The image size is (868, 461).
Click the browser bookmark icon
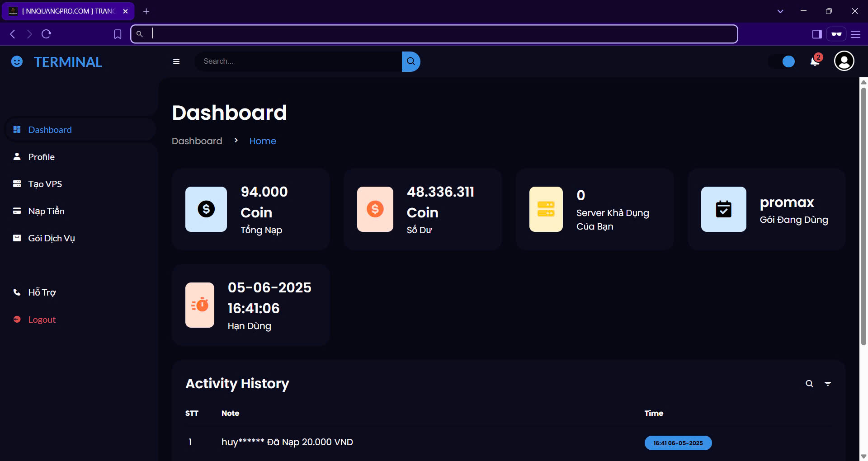coord(118,34)
